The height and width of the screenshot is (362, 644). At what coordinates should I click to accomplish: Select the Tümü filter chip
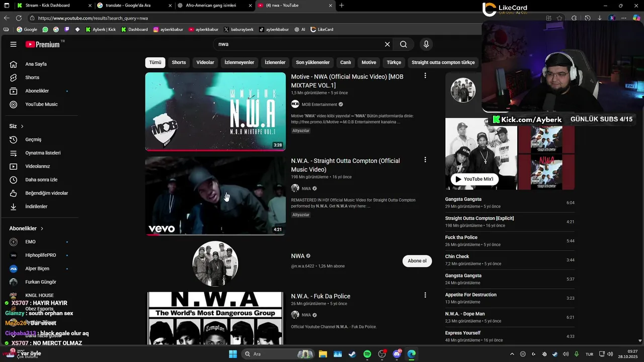point(155,62)
